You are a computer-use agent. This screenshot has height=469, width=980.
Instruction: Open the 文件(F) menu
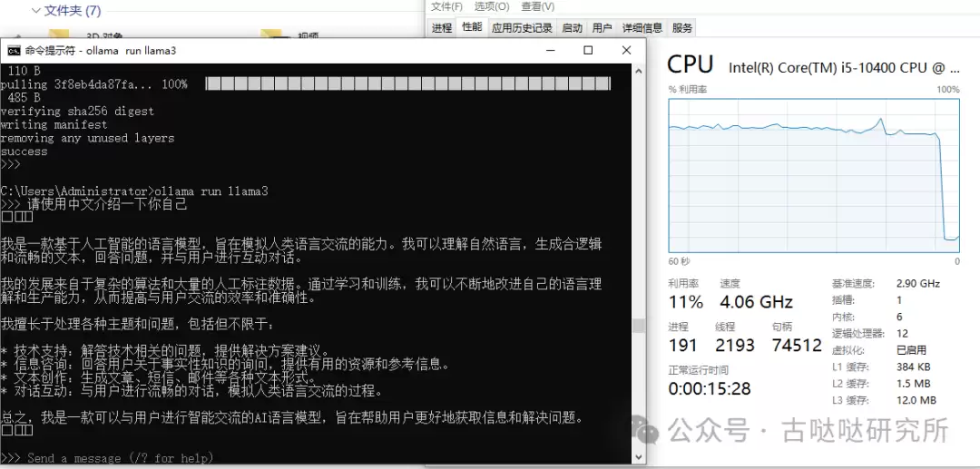(x=446, y=6)
